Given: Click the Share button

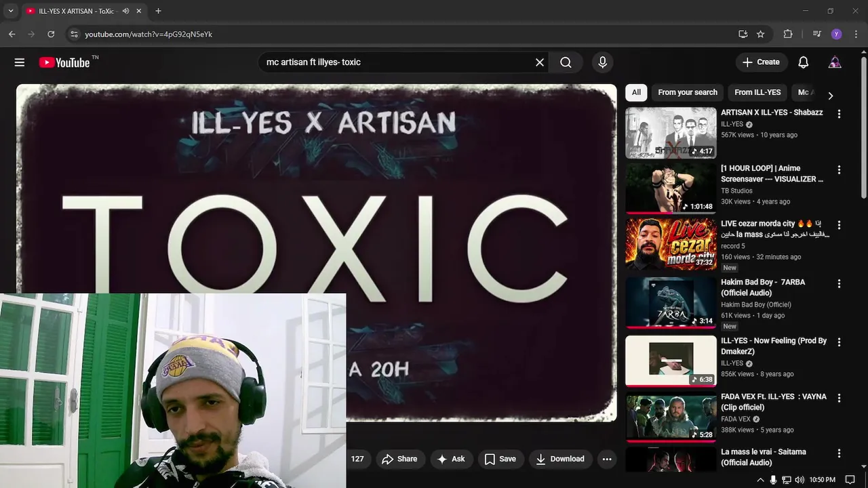Looking at the screenshot, I should click(400, 459).
